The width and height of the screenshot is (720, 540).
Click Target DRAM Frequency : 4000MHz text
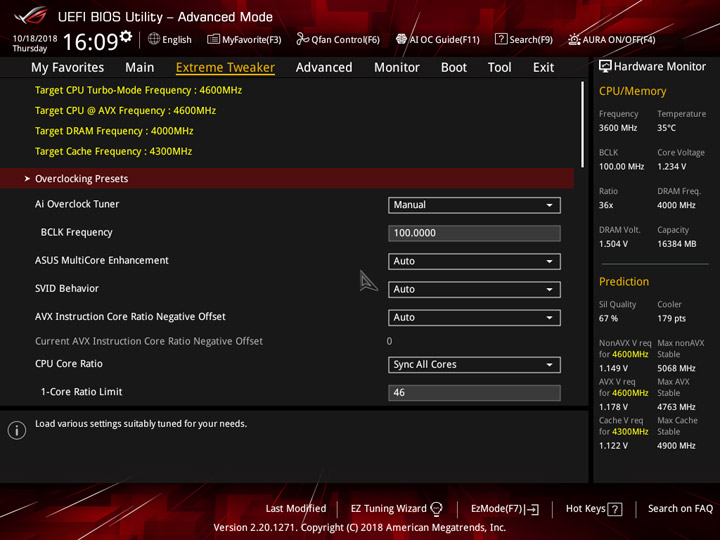(x=114, y=131)
